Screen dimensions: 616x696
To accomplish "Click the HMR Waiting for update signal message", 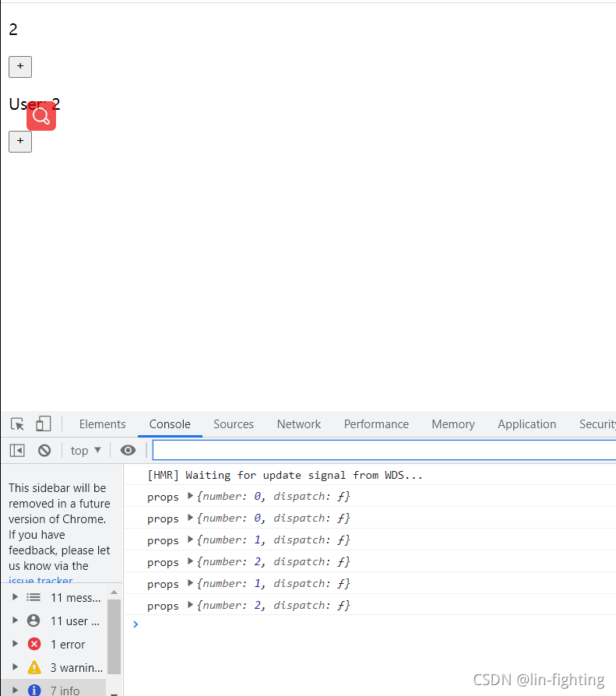I will tap(285, 476).
